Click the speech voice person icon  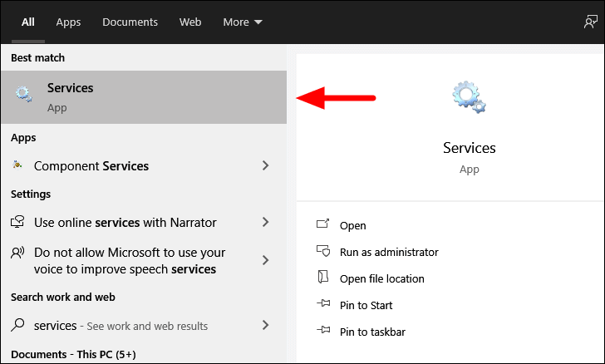click(x=17, y=253)
